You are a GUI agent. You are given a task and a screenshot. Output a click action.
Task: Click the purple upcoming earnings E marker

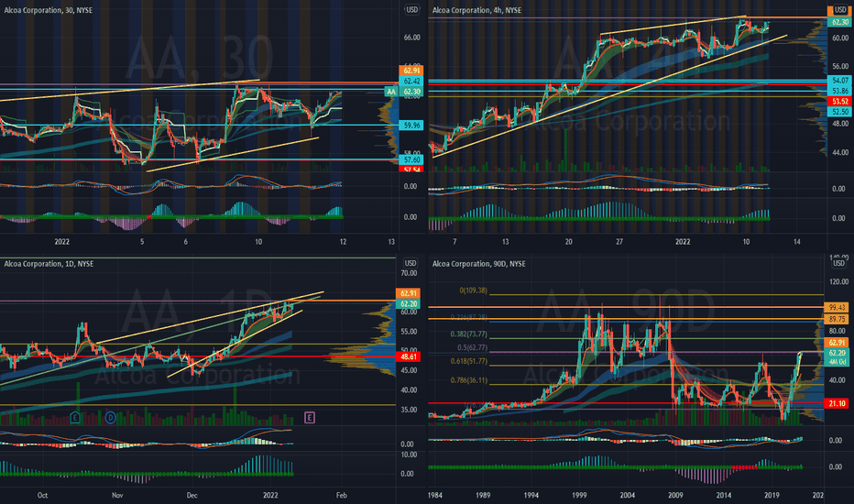point(310,418)
